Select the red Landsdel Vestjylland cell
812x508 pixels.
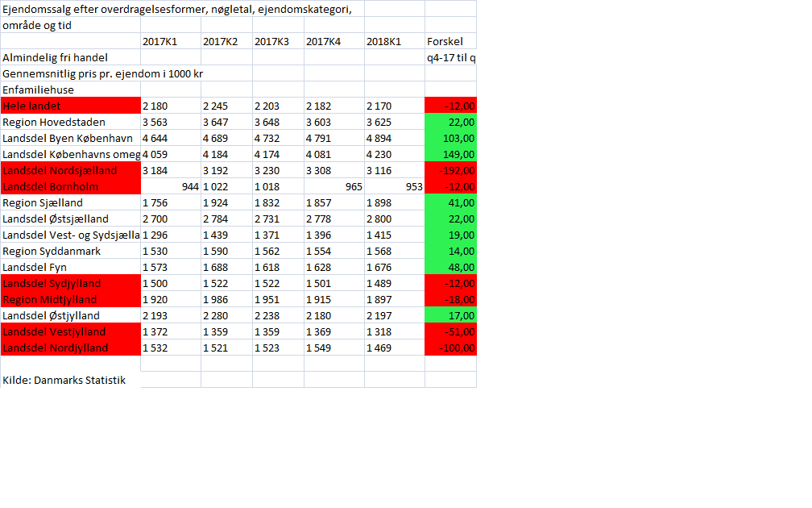click(x=71, y=331)
